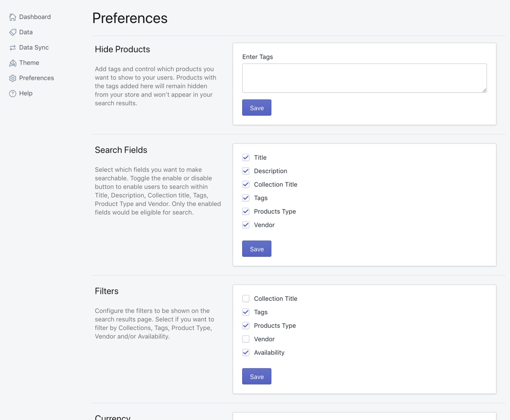Enable the Vendor filter checkbox

click(246, 339)
